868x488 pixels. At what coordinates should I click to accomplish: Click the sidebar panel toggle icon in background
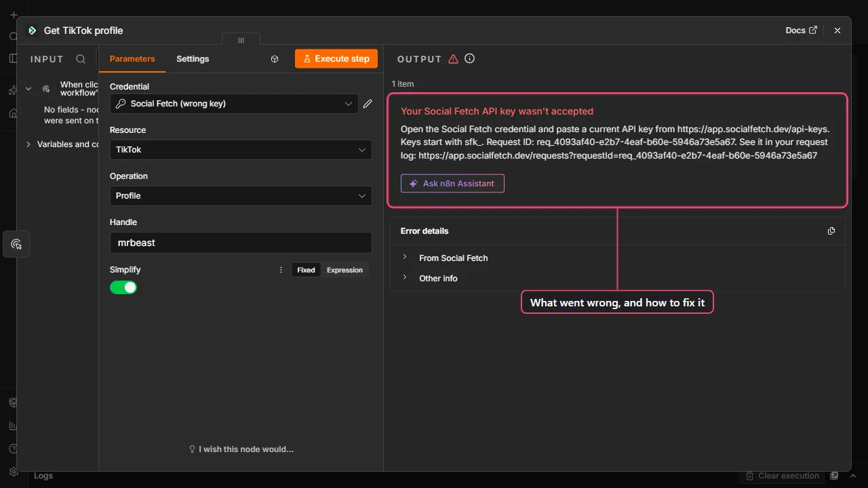(x=13, y=58)
